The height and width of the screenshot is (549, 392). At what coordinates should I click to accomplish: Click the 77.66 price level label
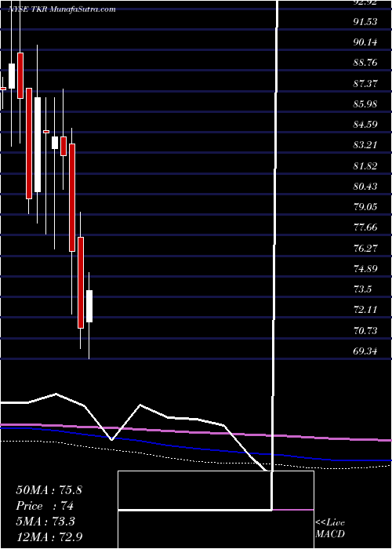(x=365, y=227)
